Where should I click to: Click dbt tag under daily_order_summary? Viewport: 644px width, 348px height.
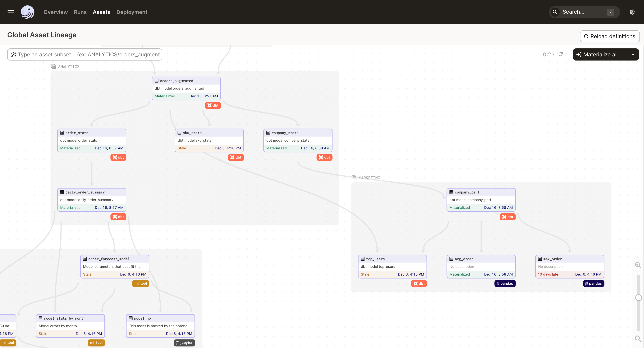[x=118, y=217]
